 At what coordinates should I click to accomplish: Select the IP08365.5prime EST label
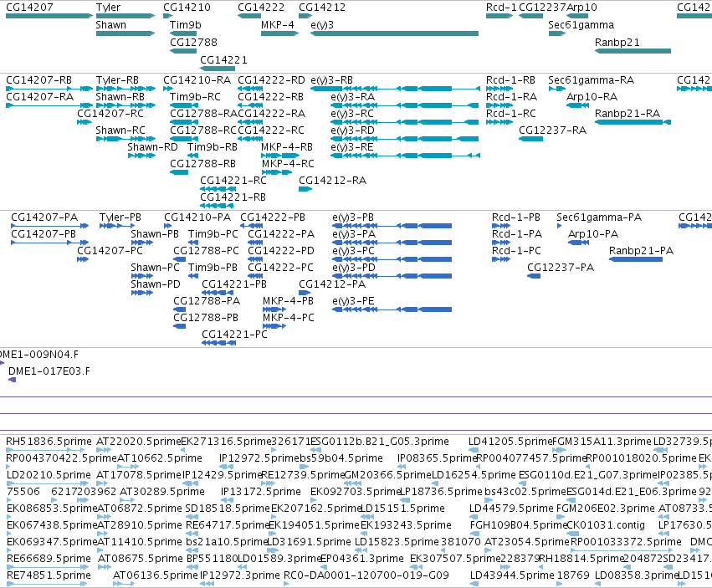point(438,458)
